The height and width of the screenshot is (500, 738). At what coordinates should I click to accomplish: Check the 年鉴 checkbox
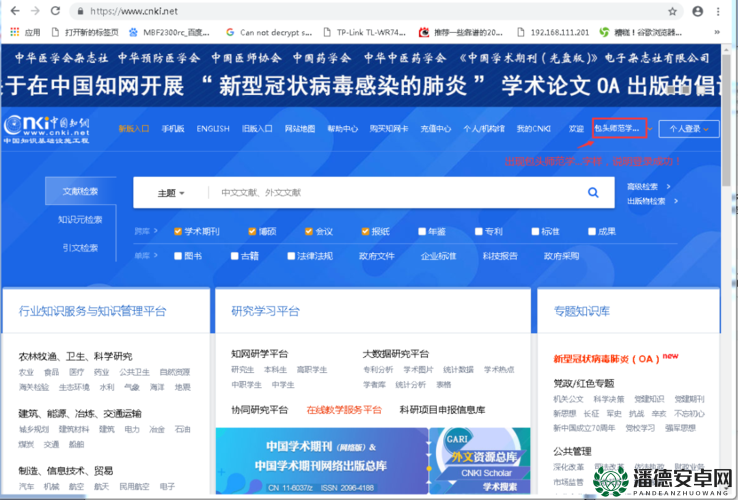coord(422,231)
